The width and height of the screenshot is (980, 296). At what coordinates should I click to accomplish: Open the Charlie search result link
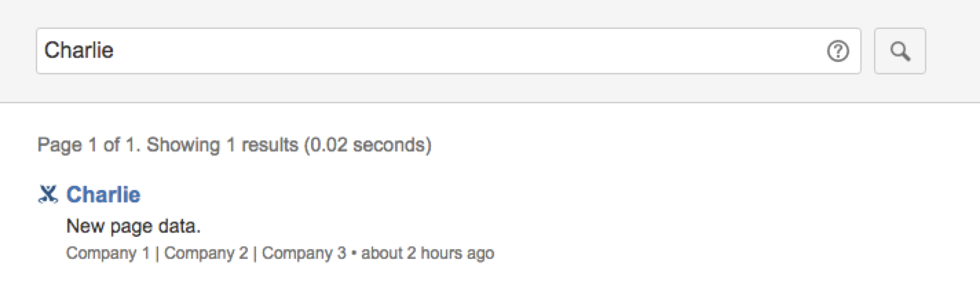[x=103, y=195]
